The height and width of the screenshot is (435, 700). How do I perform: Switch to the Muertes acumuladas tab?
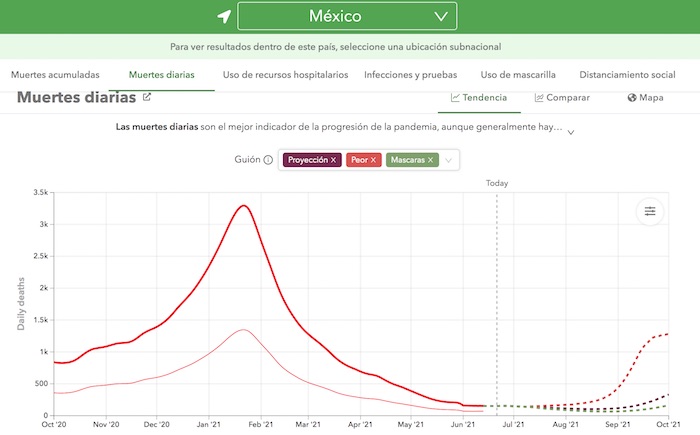click(54, 75)
